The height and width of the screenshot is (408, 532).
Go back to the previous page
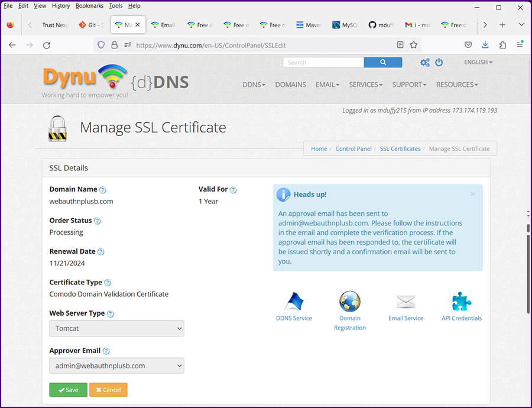[12, 45]
